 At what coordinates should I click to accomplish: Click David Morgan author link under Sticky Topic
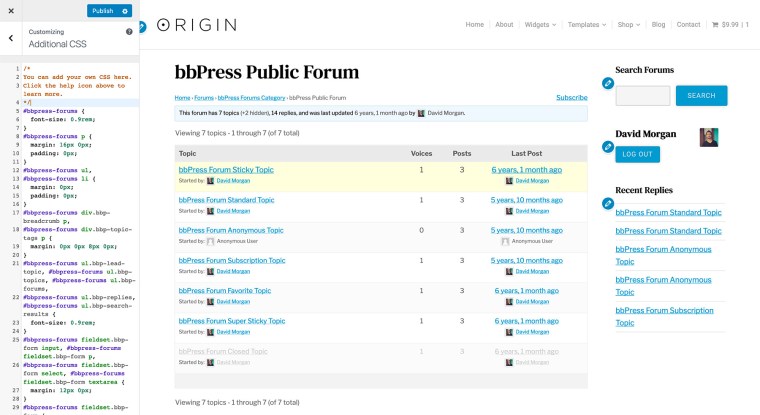click(233, 181)
